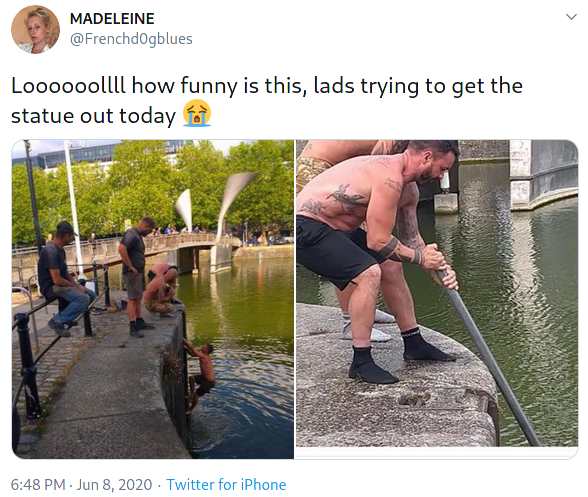The width and height of the screenshot is (588, 497).
Task: Click the man sitting on the railing
Action: click(x=63, y=279)
